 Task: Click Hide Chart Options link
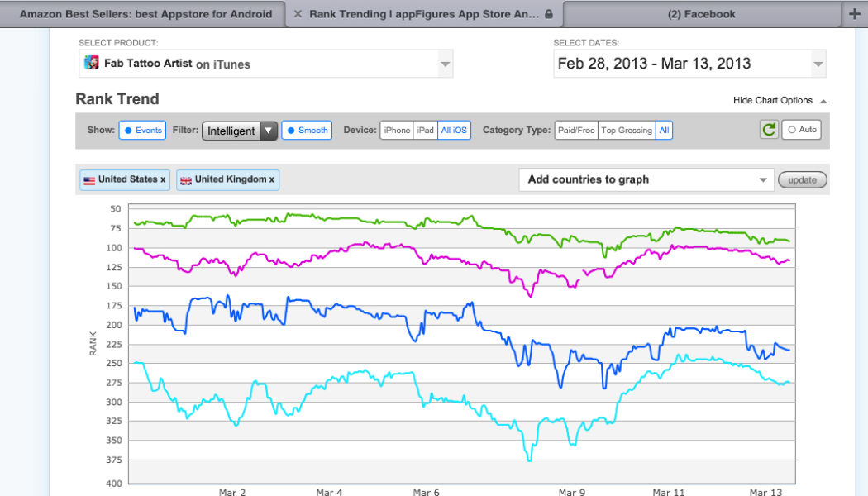[x=773, y=100]
